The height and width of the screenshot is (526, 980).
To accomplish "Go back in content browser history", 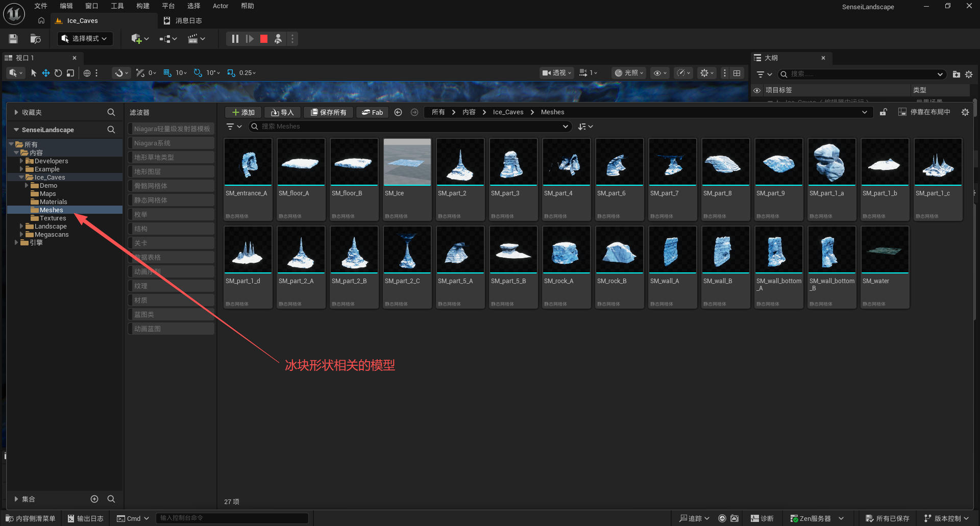I will [x=398, y=112].
